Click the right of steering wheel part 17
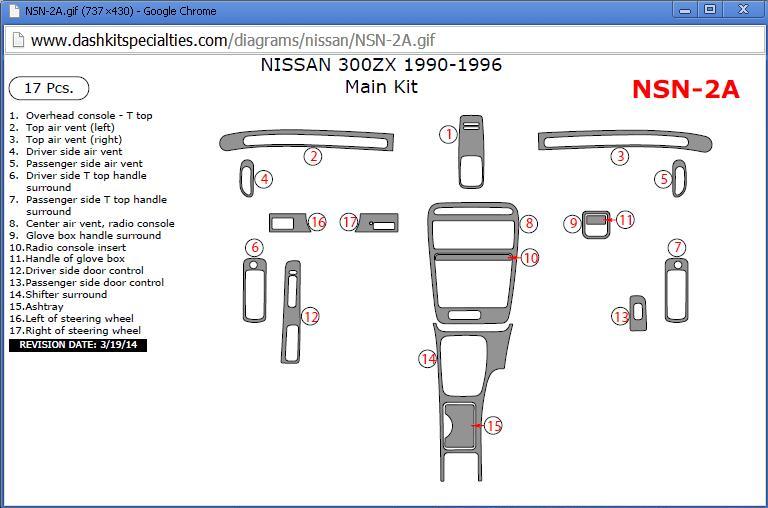Image resolution: width=768 pixels, height=508 pixels. point(379,222)
